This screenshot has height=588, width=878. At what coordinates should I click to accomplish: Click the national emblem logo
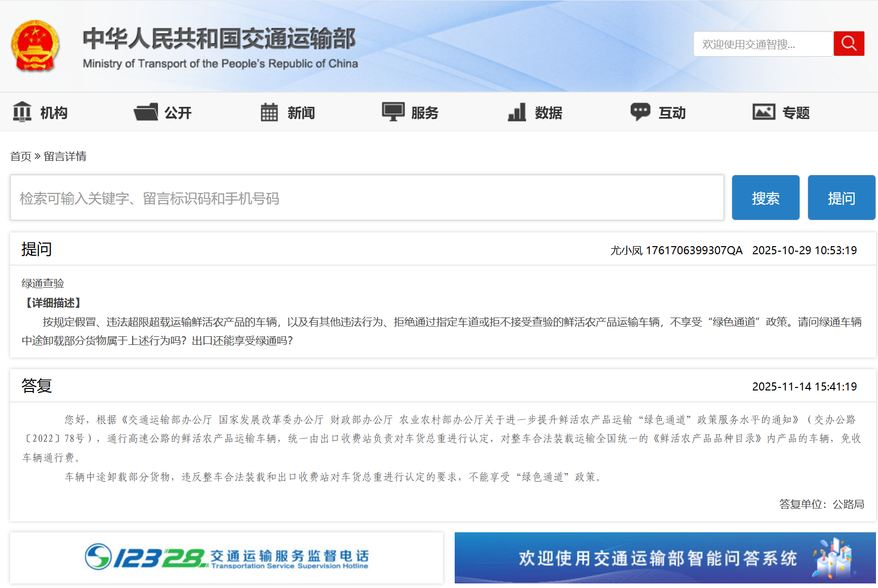tap(35, 46)
